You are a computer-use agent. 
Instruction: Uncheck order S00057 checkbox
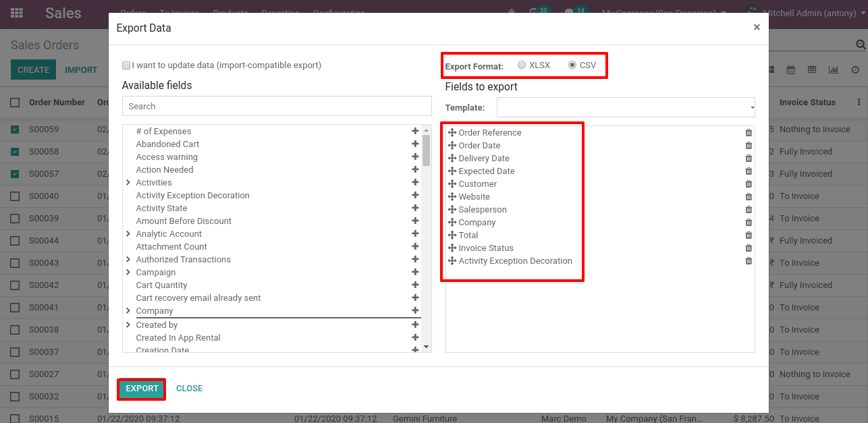pos(15,174)
